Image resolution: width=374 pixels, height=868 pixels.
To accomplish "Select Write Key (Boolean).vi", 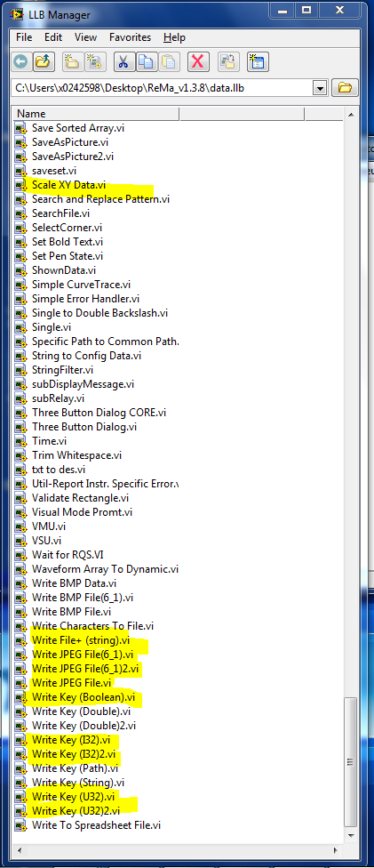I will click(83, 697).
